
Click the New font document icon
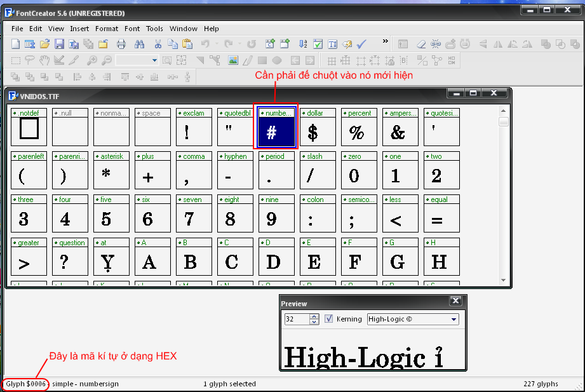coord(15,44)
